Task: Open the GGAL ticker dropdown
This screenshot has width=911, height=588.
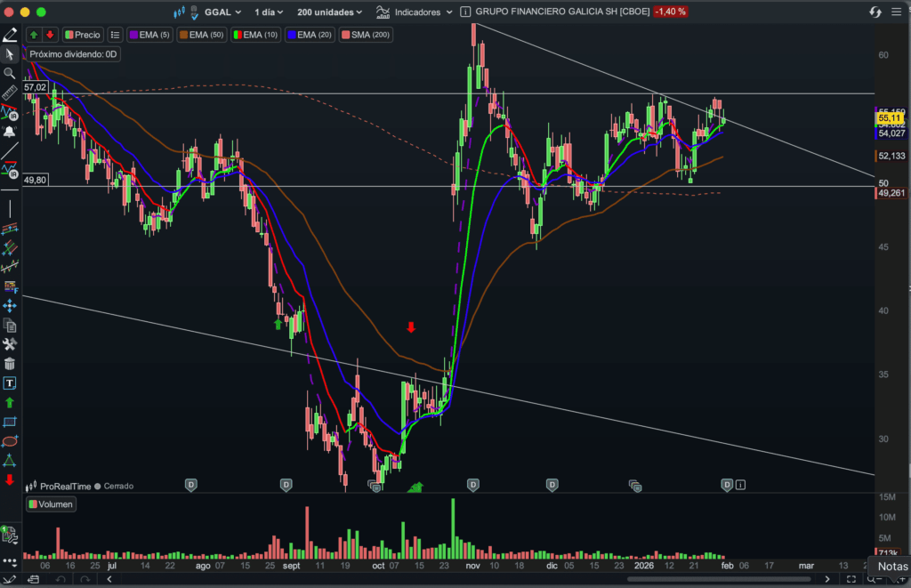Action: pos(222,12)
